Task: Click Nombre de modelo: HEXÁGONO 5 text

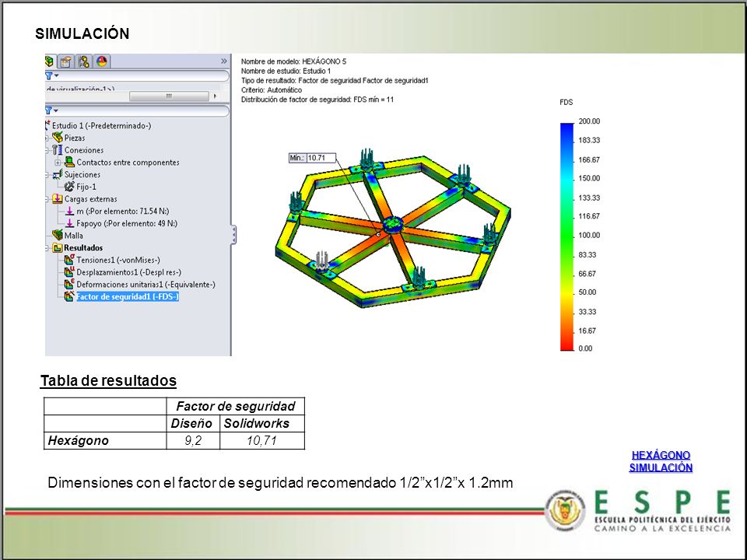Action: point(293,61)
